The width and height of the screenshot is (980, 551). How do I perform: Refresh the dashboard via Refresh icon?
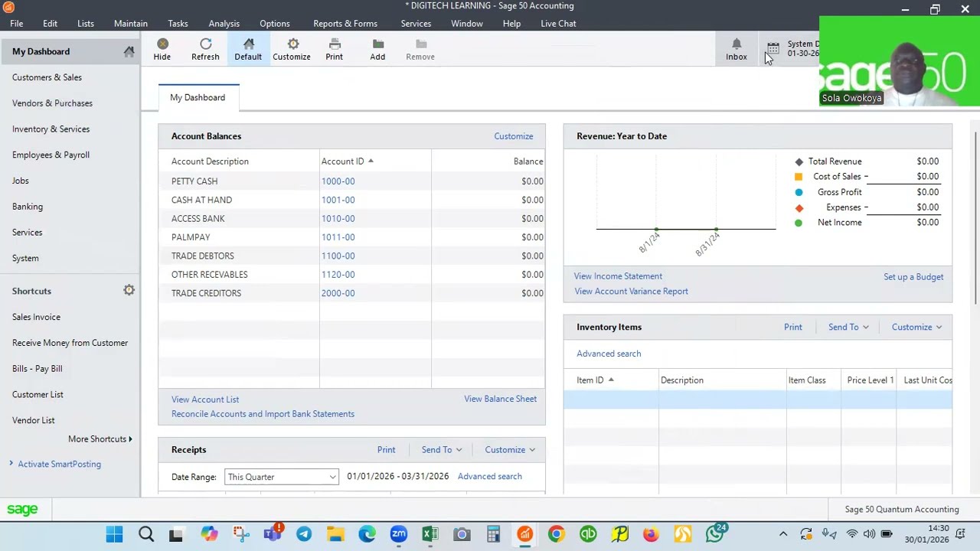[x=205, y=44]
